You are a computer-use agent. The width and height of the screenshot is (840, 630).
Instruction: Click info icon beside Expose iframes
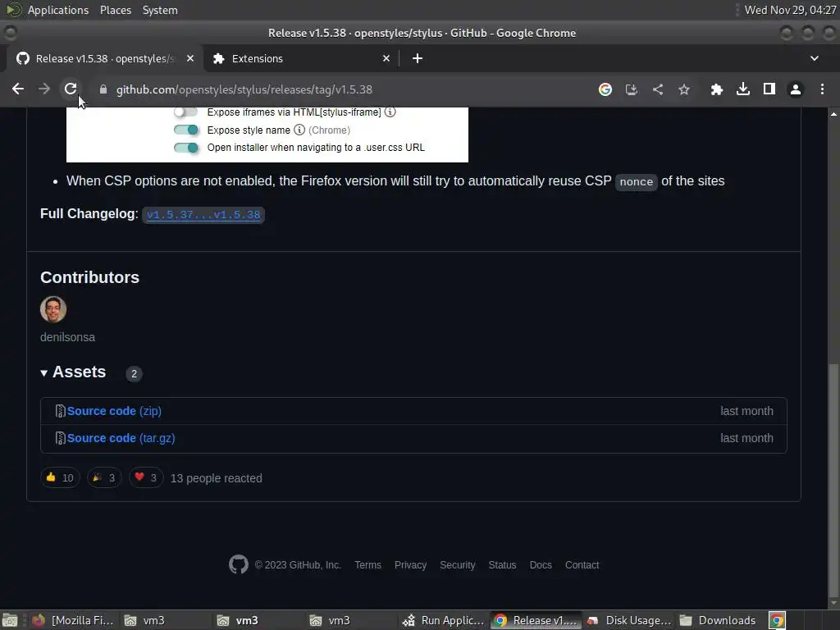click(390, 112)
